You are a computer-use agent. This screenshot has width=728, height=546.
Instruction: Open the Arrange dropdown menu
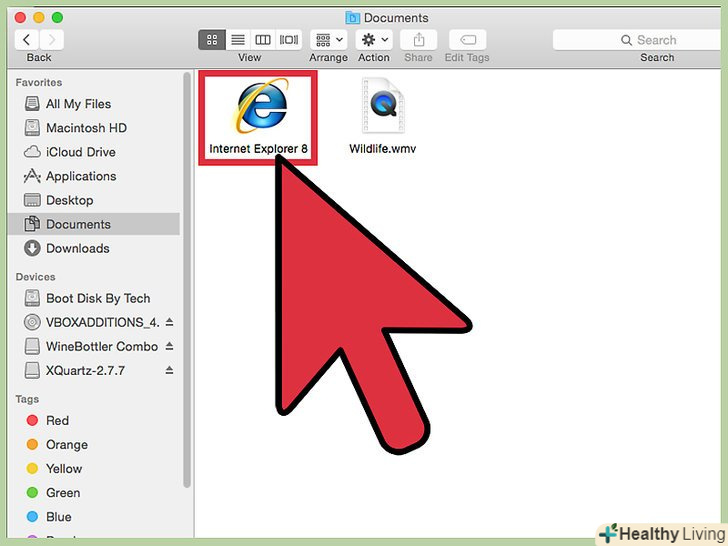tap(329, 40)
